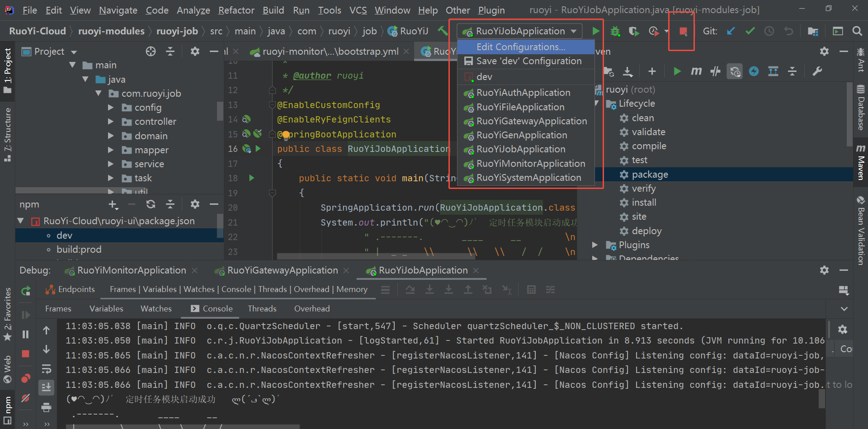The width and height of the screenshot is (868, 429).
Task: Toggle the Bean Validation tool window
Action: point(860,231)
